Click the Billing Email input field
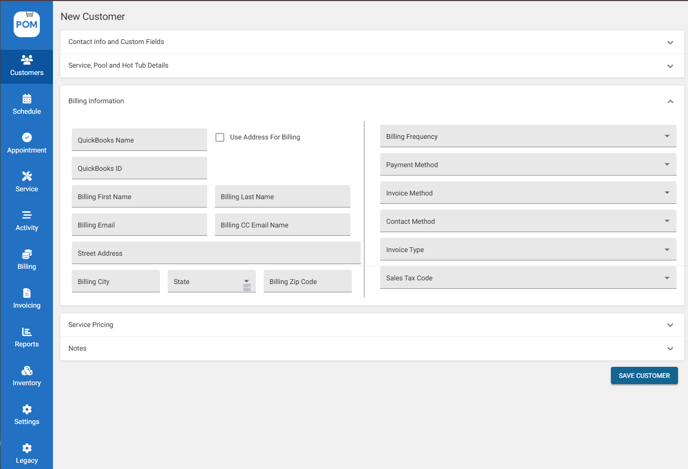The height and width of the screenshot is (469, 688). (139, 225)
